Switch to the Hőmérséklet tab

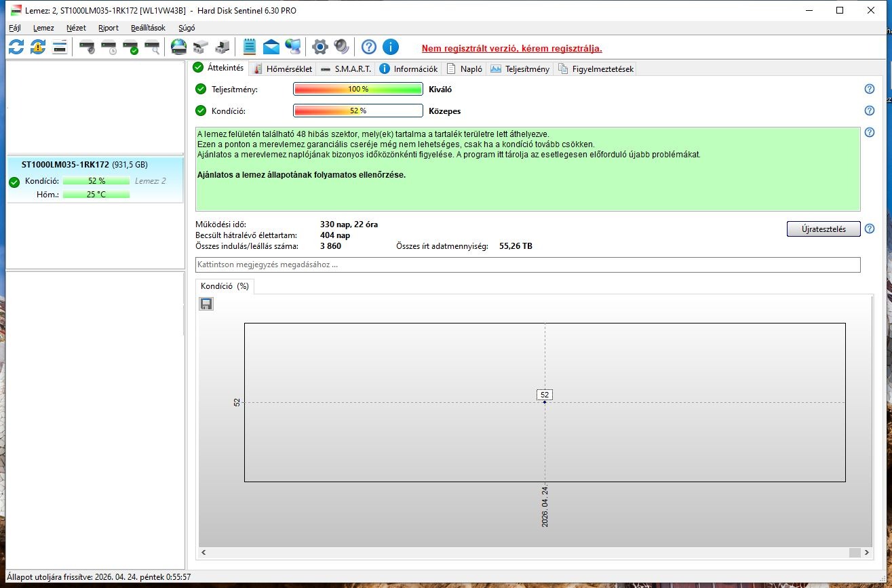(x=282, y=68)
